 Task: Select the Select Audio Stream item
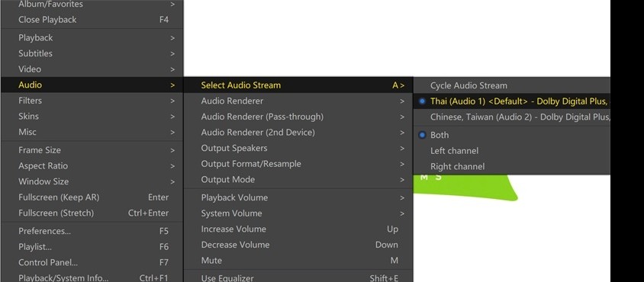[298, 85]
